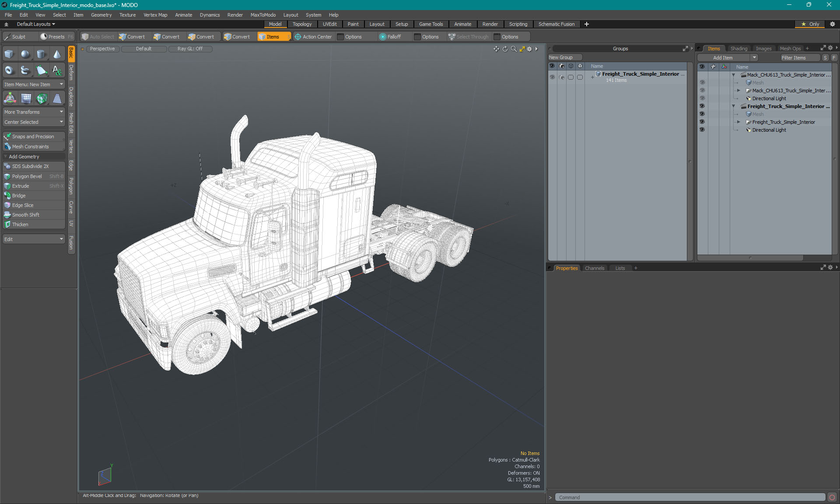
Task: Click the Action Center tool
Action: [313, 37]
